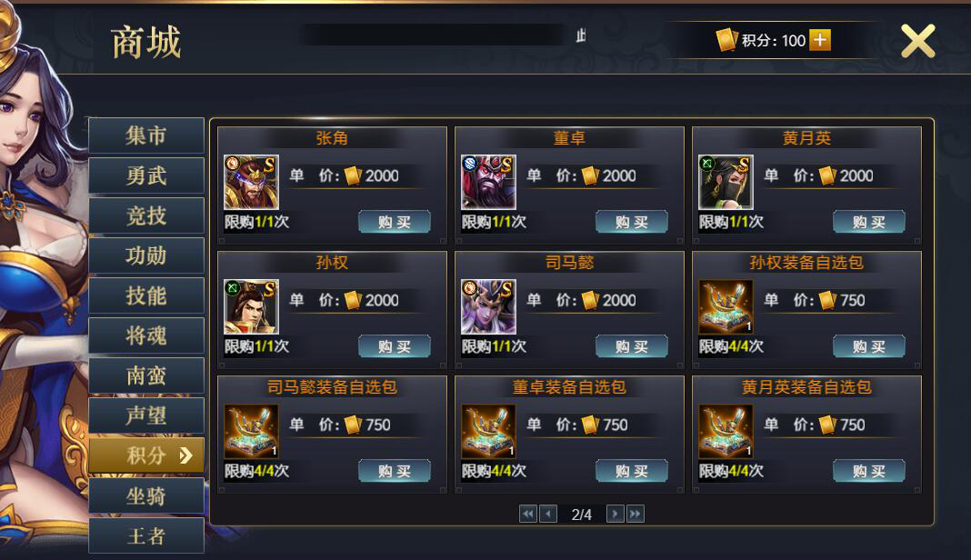Screen dimensions: 971x560
Task: Select the 司马懿装备自选包 chest icon
Action: pyautogui.click(x=252, y=431)
